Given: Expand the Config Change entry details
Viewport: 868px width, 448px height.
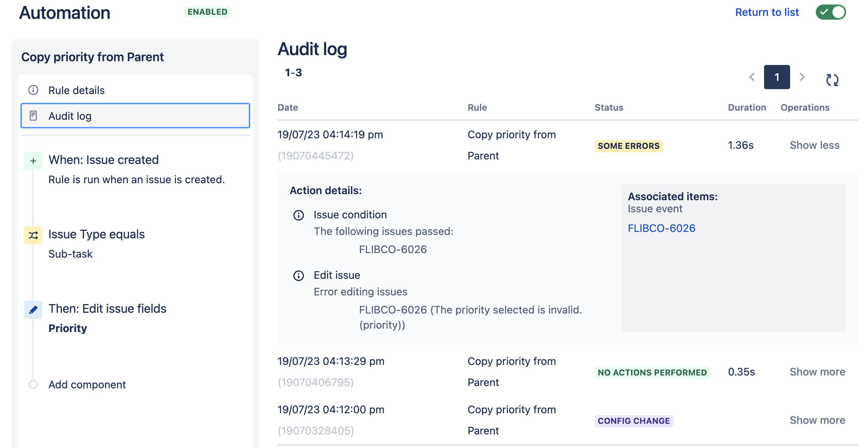Looking at the screenshot, I should pyautogui.click(x=817, y=420).
